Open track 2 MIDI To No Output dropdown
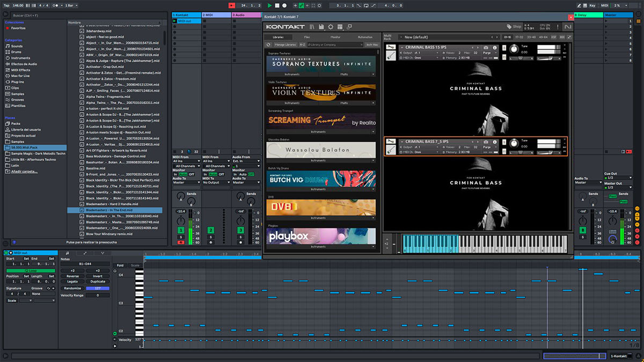This screenshot has width=644, height=362. click(216, 182)
